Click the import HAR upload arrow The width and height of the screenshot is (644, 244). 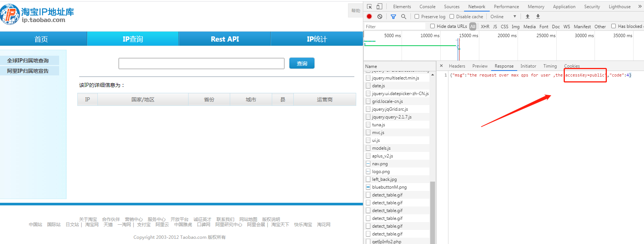coord(527,16)
